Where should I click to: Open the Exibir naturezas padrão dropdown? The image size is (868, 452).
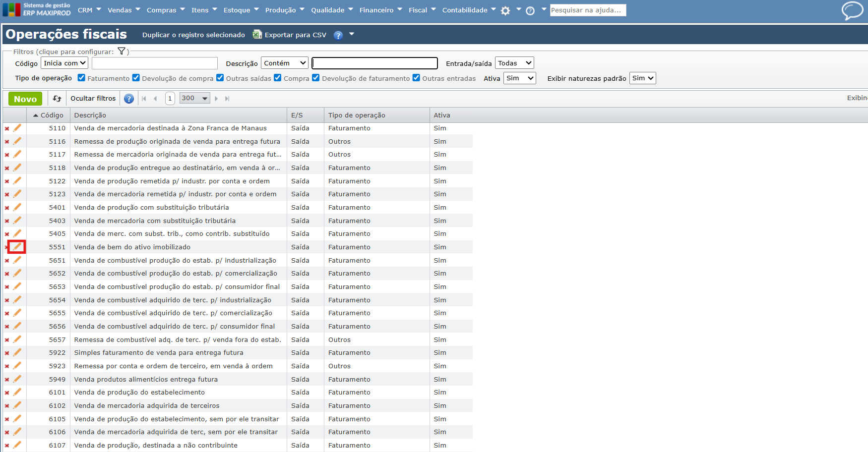(643, 78)
